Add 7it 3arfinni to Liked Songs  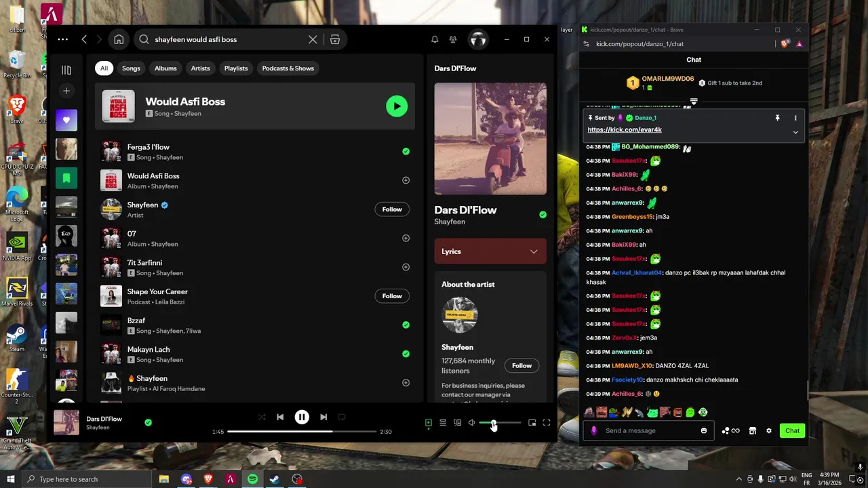click(x=406, y=267)
